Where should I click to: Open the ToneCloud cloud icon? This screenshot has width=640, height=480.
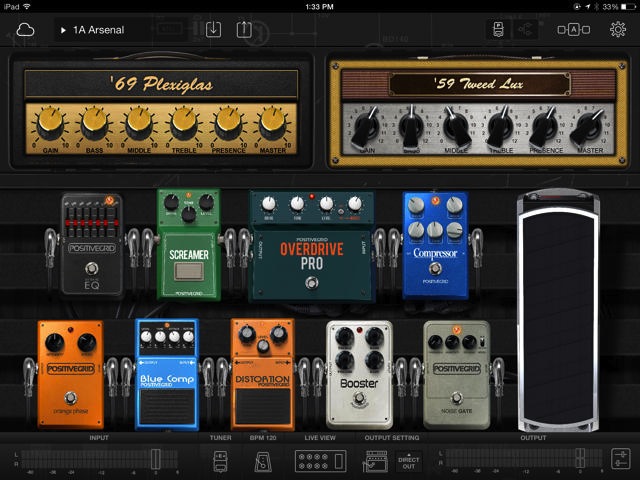point(25,30)
